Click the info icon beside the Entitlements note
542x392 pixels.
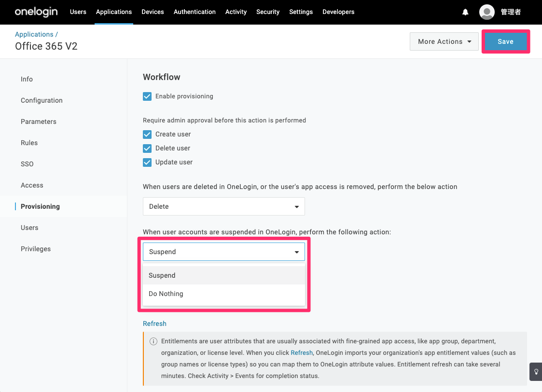(x=153, y=341)
